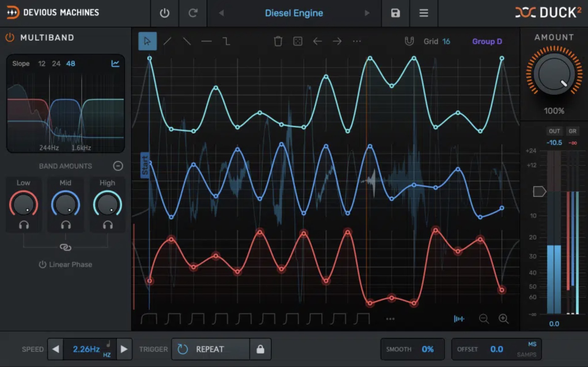Adjust the High band amount knob
The width and height of the screenshot is (588, 367).
tap(107, 204)
